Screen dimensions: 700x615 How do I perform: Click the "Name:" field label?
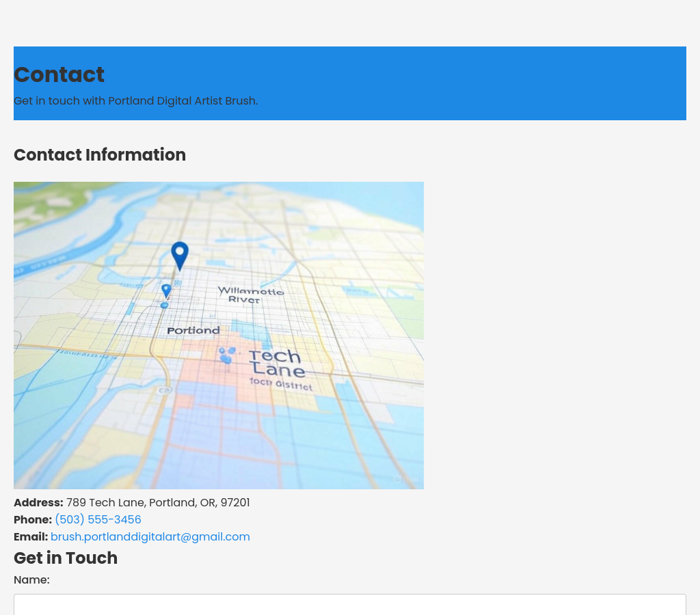(31, 579)
